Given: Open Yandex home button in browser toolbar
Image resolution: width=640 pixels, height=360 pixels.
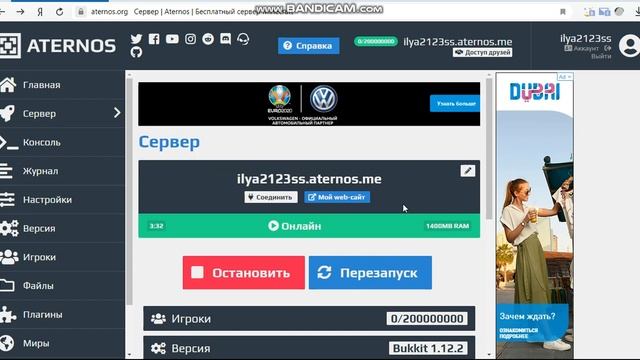Looking at the screenshot, I should pyautogui.click(x=40, y=12).
